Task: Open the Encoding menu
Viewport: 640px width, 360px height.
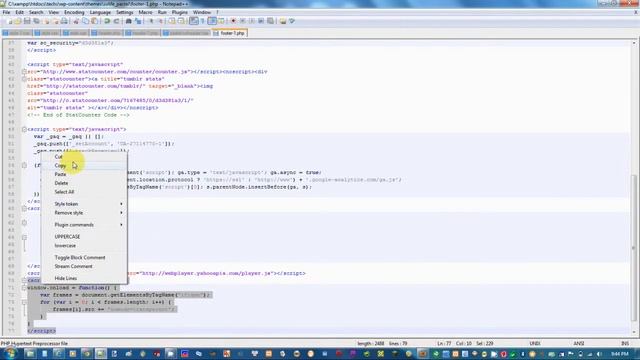Action: [74, 12]
